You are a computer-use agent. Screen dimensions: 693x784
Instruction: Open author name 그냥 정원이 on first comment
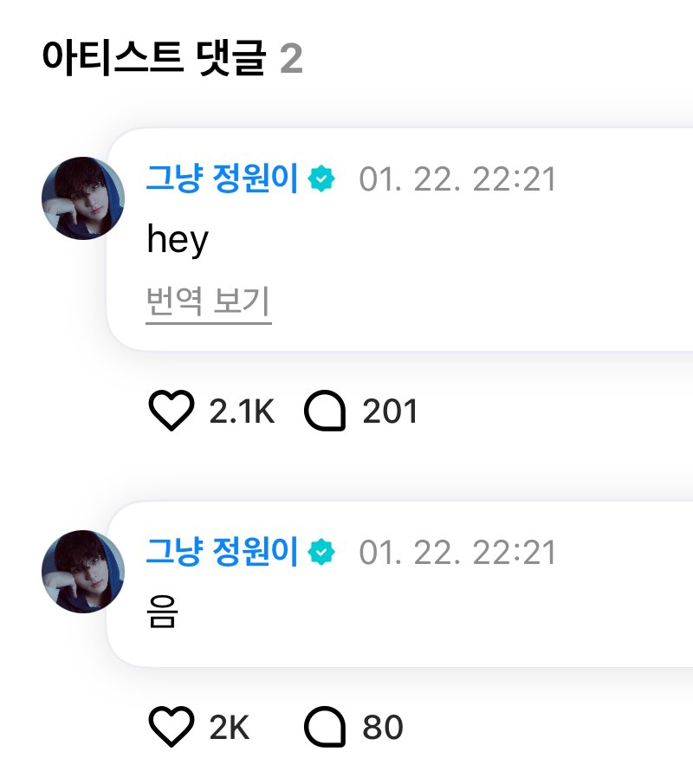[x=222, y=179]
